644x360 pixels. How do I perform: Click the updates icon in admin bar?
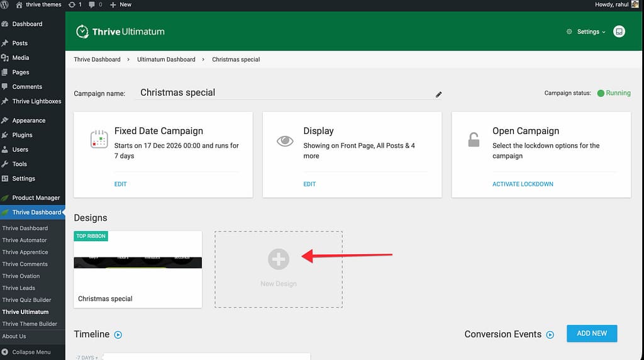pos(75,4)
